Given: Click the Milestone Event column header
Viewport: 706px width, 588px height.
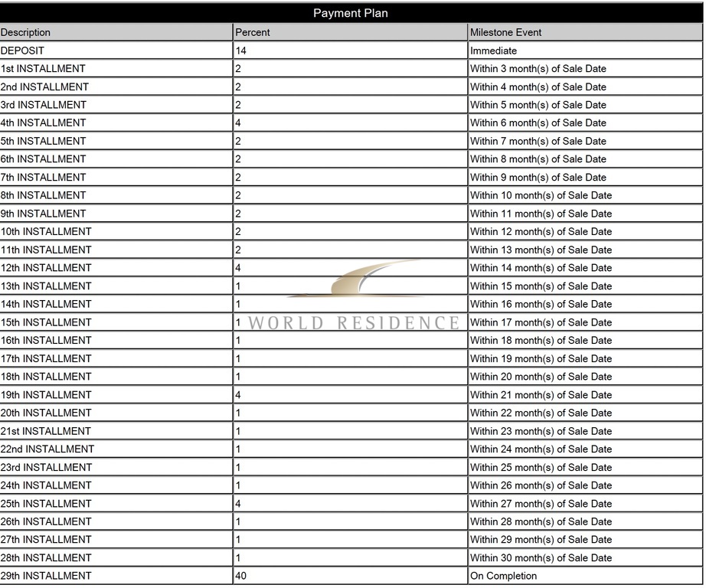Looking at the screenshot, I should [506, 32].
